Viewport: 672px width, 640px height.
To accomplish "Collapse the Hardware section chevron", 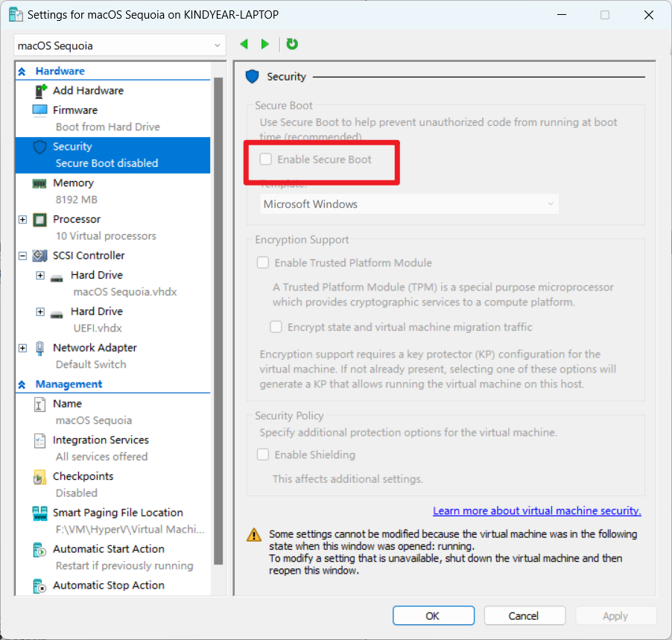I will (x=22, y=72).
